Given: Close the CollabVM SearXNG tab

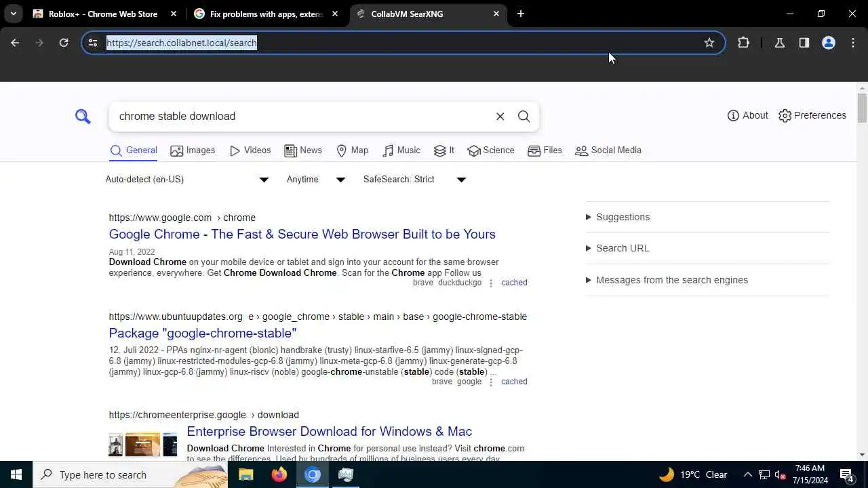Looking at the screenshot, I should (496, 14).
